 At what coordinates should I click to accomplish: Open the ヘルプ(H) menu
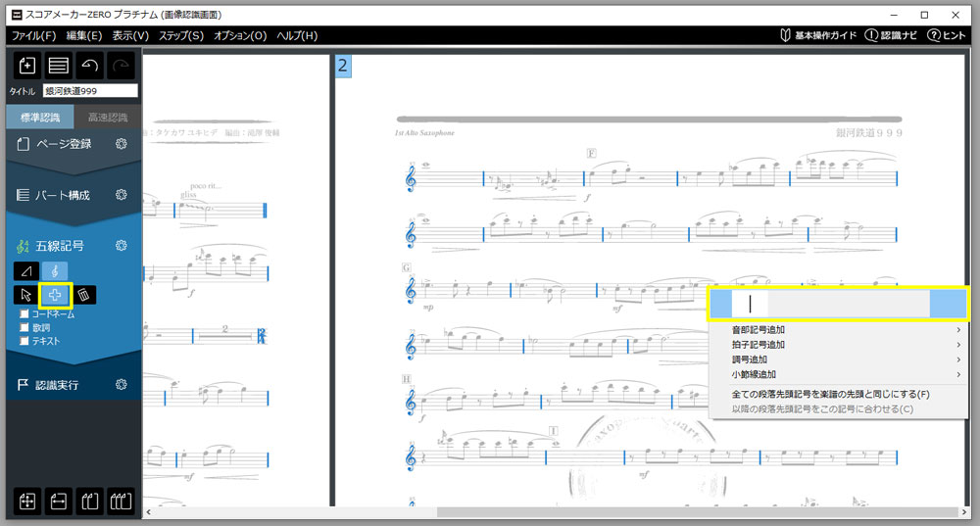298,35
